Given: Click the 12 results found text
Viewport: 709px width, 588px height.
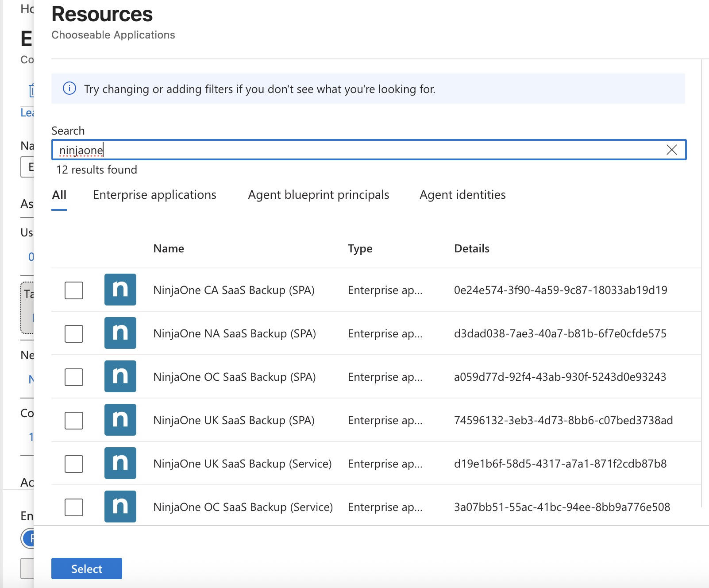Looking at the screenshot, I should [x=96, y=170].
